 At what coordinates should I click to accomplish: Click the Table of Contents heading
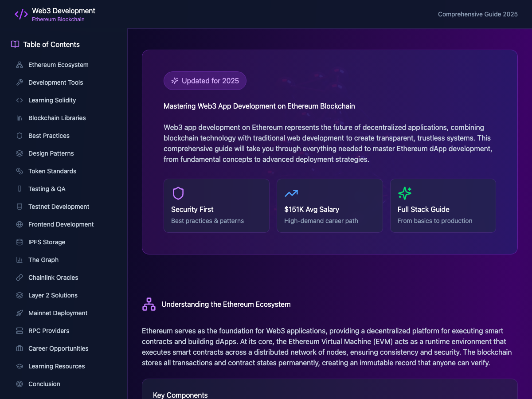51,44
